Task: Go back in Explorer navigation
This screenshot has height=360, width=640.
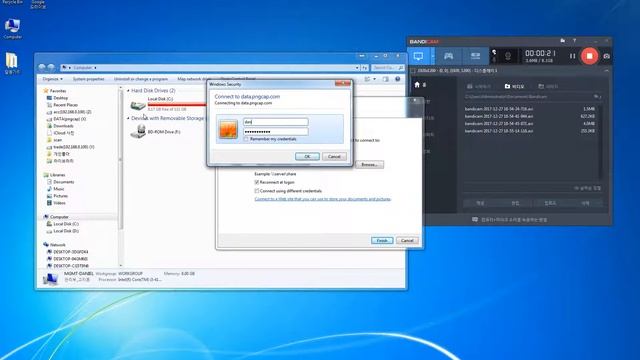Action: [42, 67]
